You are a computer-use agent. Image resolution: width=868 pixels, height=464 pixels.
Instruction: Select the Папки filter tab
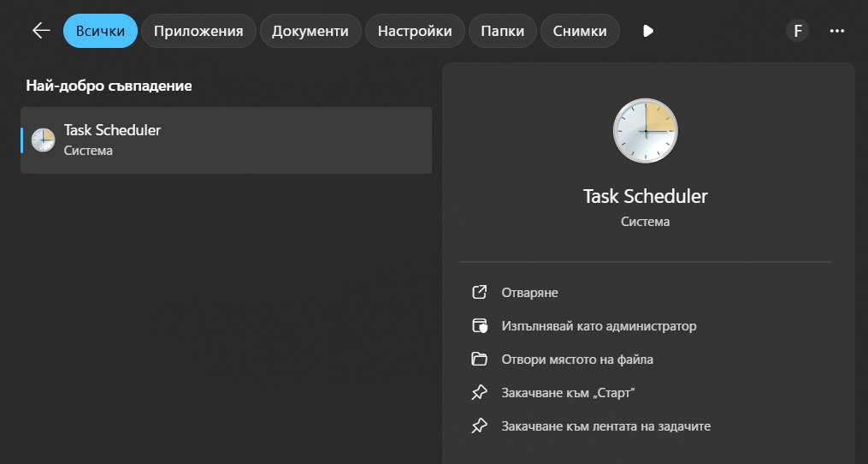(503, 31)
